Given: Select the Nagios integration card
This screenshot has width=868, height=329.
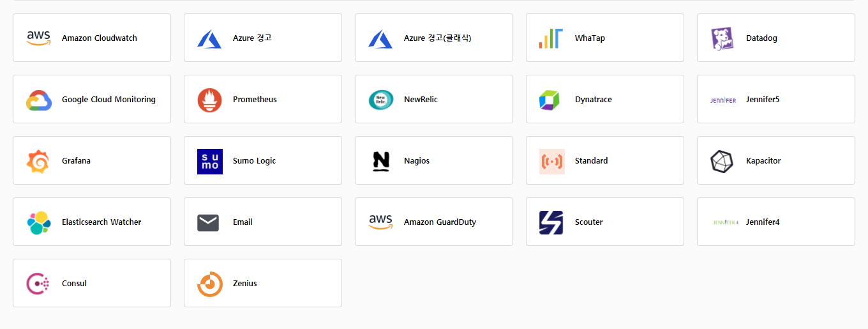Looking at the screenshot, I should click(x=434, y=160).
